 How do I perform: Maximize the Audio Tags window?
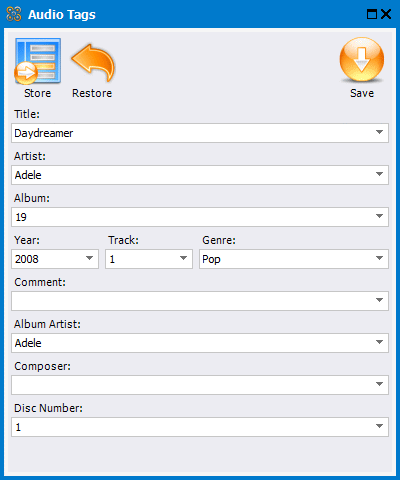click(372, 14)
